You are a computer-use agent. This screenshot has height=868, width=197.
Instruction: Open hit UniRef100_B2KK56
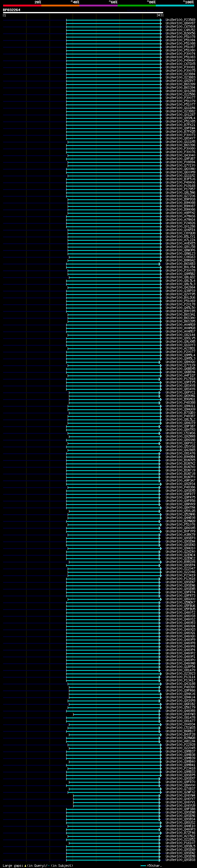[180, 33]
